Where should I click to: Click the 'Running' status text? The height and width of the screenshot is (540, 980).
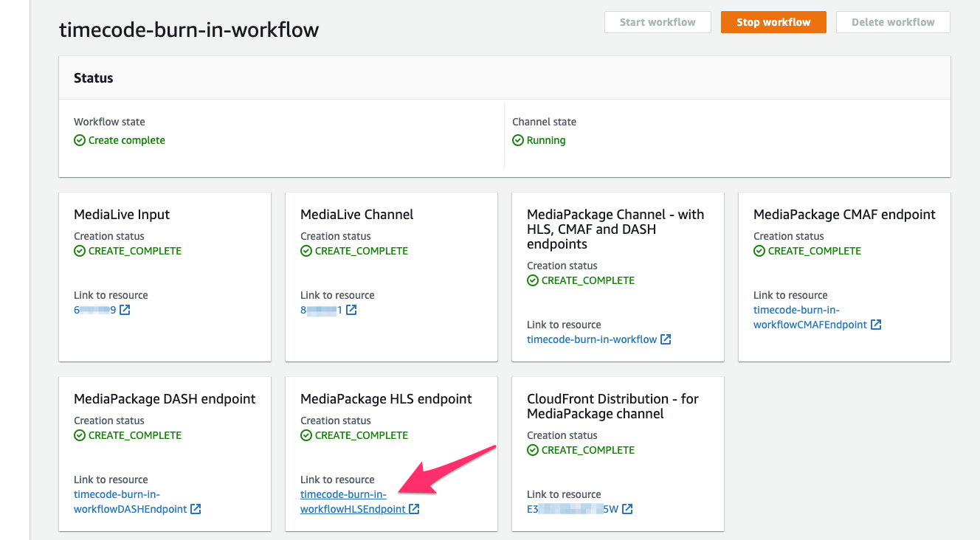pos(546,140)
